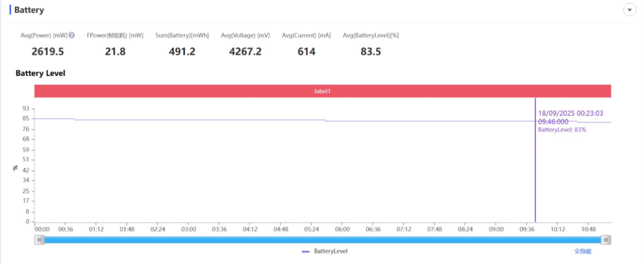
Task: Click the help icon beside Avg(Power)
Action: pyautogui.click(x=72, y=35)
